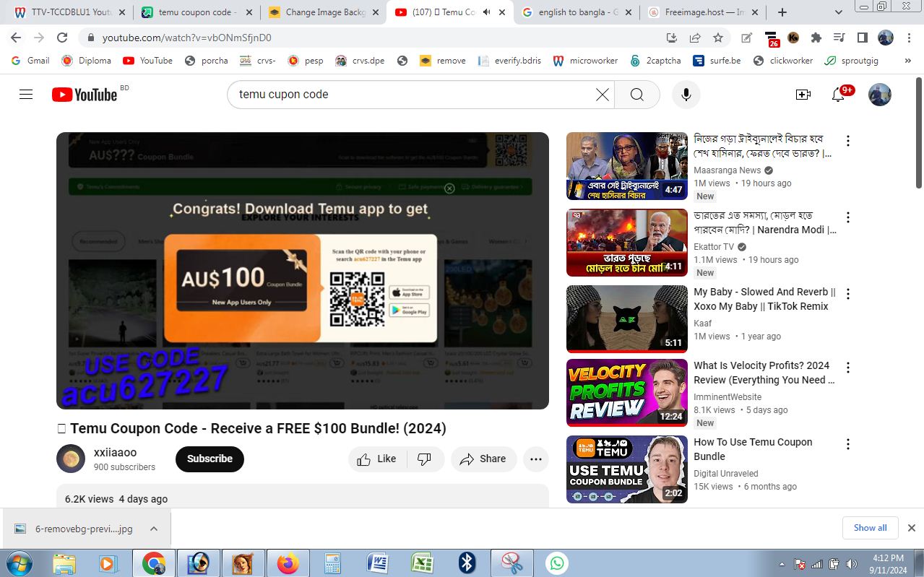Click Show all downloads
924x577 pixels.
870,528
